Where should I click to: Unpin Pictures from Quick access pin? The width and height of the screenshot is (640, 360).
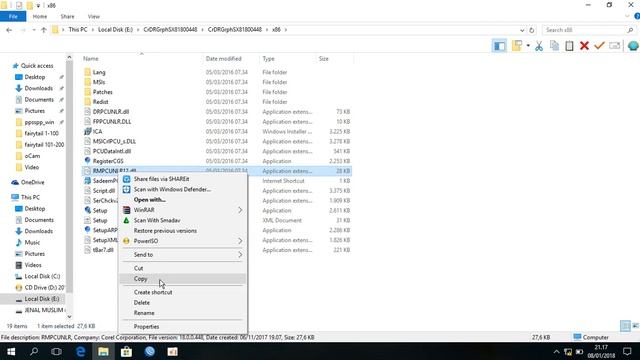tap(61, 111)
